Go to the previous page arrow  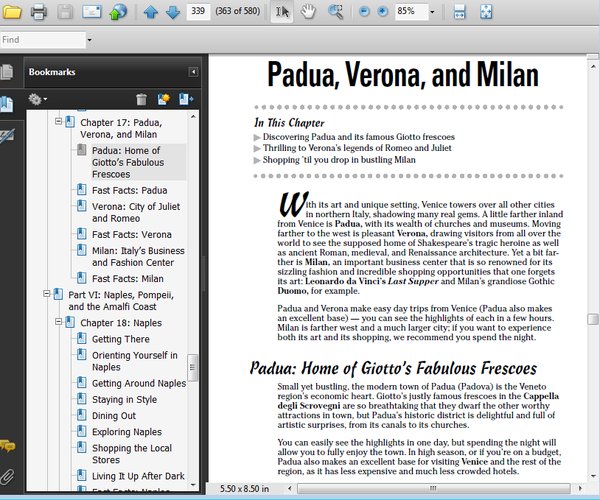150,12
